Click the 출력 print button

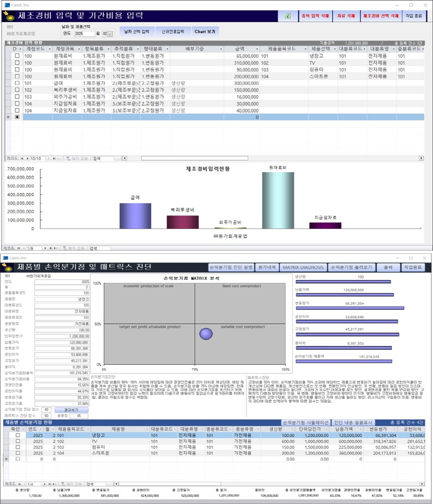point(388,267)
